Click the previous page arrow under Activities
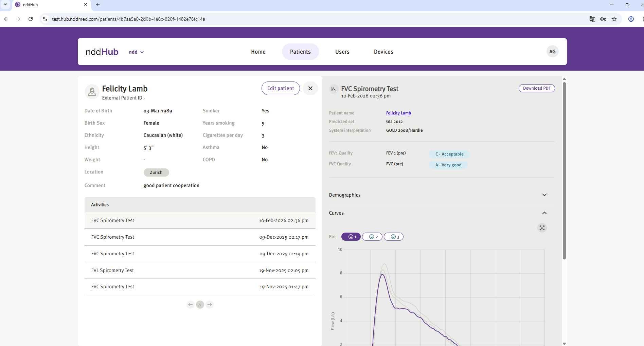The height and width of the screenshot is (346, 644). pyautogui.click(x=191, y=305)
